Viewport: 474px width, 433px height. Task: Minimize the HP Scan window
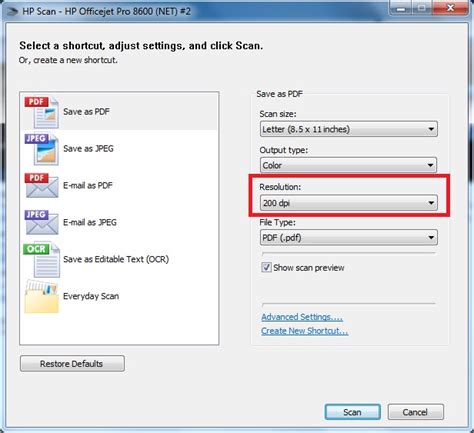(x=400, y=7)
